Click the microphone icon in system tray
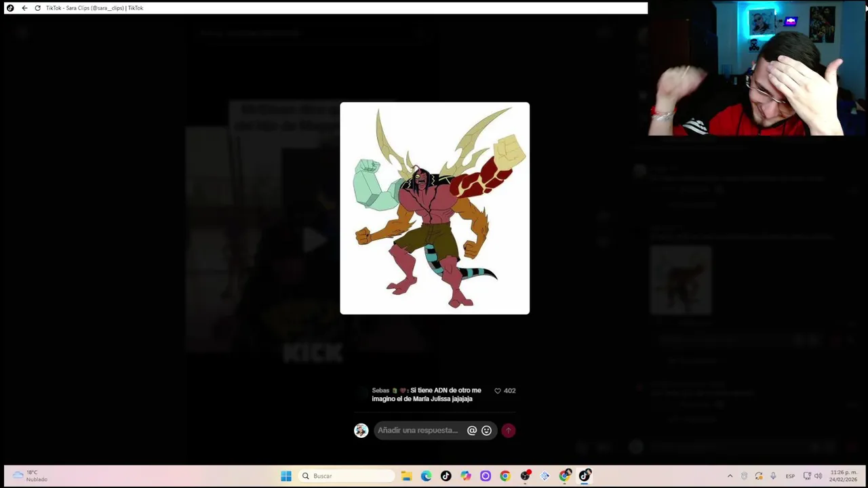The image size is (868, 488). click(x=773, y=476)
